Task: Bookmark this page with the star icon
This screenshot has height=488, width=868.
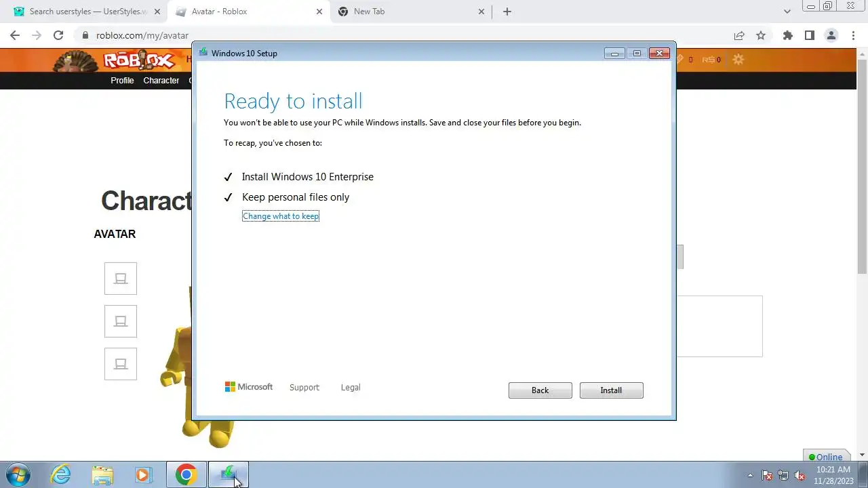Action: (761, 35)
